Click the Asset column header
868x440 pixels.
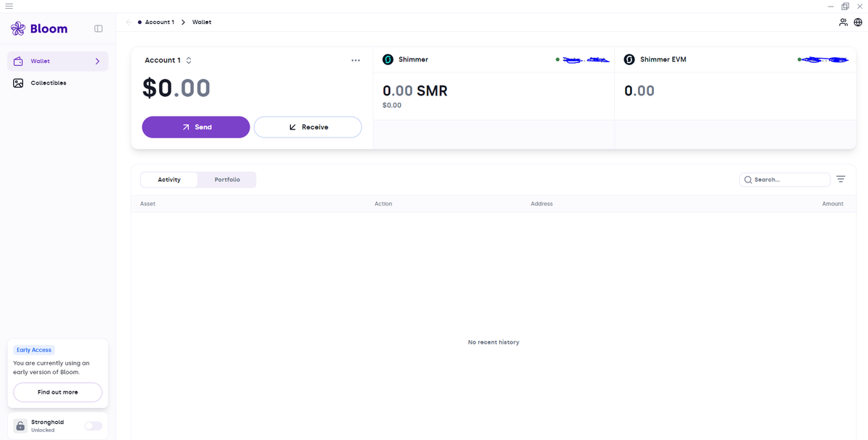[148, 204]
